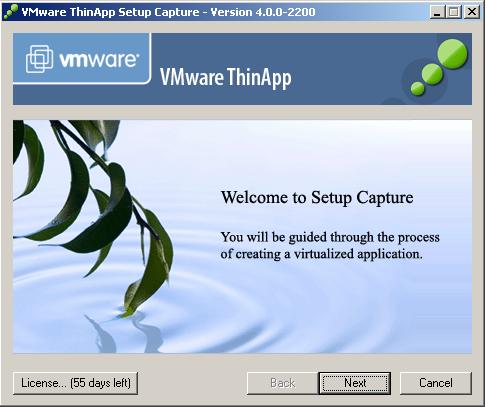486x407 pixels.
Task: Click the 'Welcome to Setup Capture' heading
Action: coord(317,197)
